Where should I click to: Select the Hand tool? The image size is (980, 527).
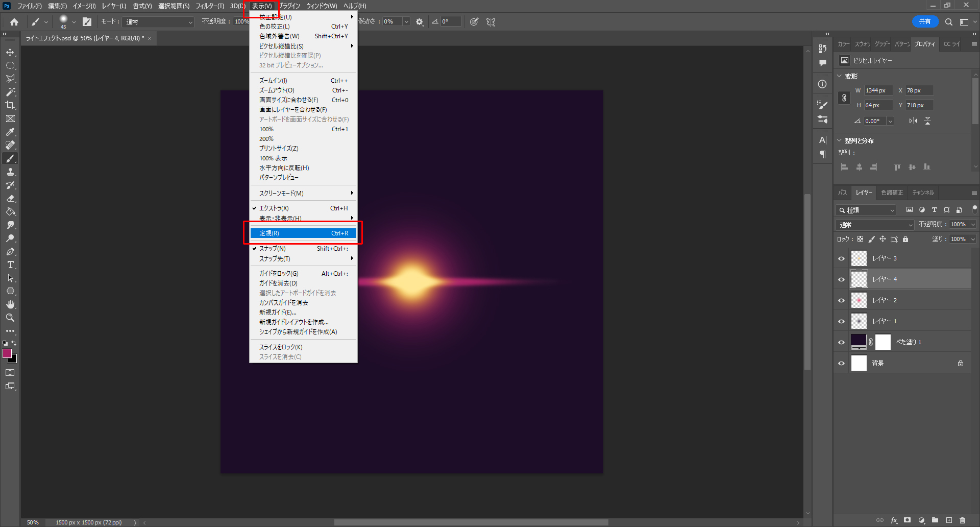tap(10, 304)
